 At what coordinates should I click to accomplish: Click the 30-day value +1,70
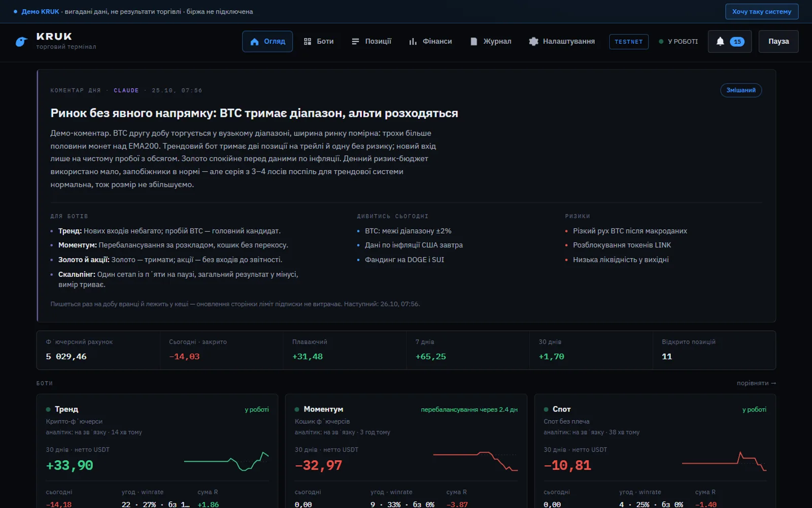[x=551, y=357]
